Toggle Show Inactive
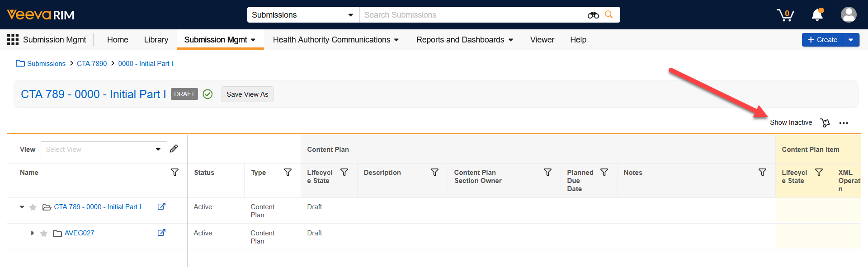This screenshot has width=868, height=267. point(791,122)
